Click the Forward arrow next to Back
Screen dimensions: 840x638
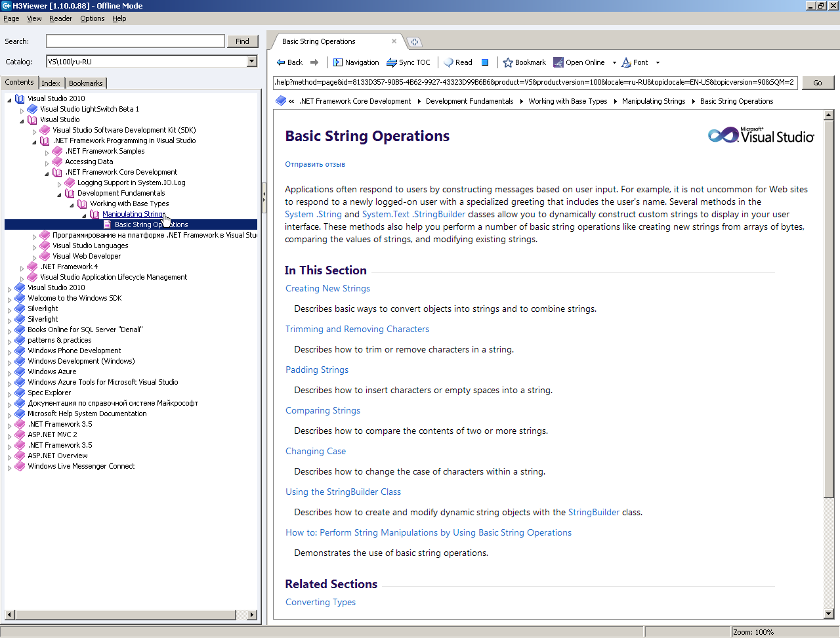point(314,62)
